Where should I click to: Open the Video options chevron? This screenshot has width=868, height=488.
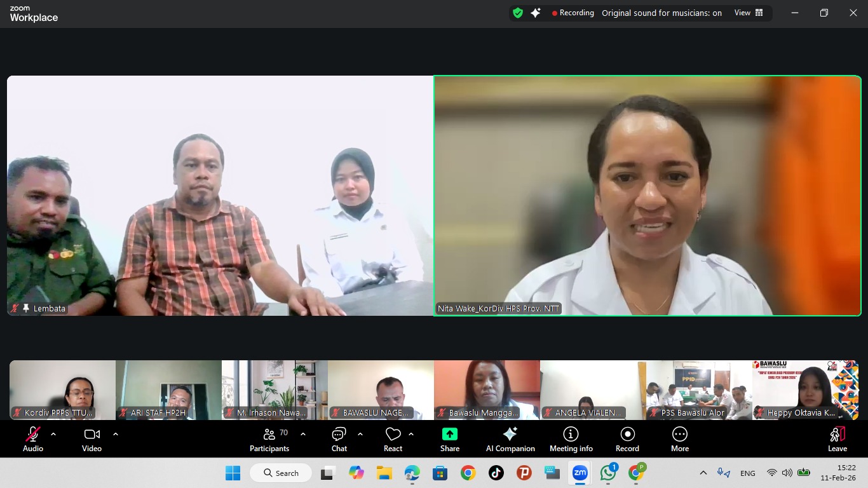(115, 435)
